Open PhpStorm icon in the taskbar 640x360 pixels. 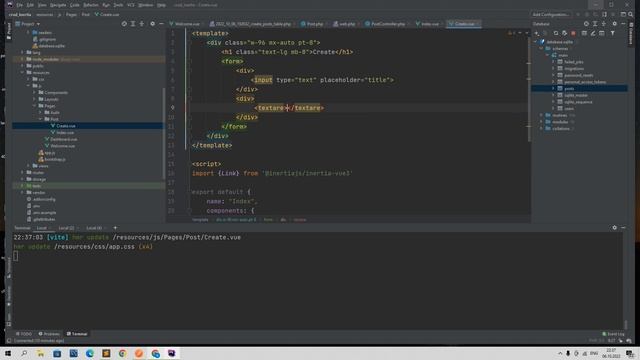point(171,353)
